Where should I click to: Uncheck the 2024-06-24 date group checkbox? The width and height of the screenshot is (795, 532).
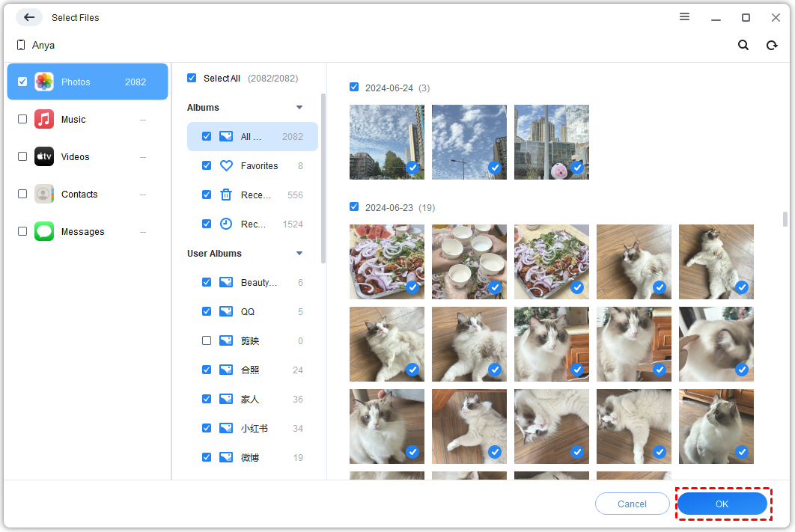pyautogui.click(x=354, y=88)
